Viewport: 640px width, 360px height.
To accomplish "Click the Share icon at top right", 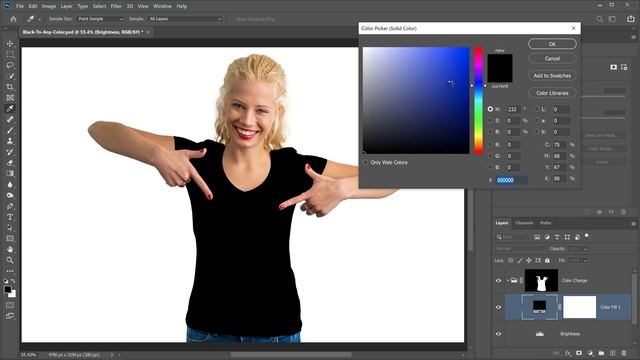I will point(631,19).
